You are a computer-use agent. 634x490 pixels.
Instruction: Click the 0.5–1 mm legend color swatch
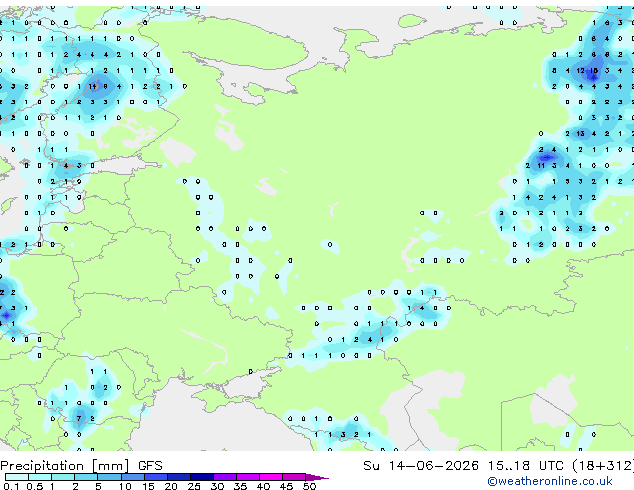pyautogui.click(x=40, y=477)
